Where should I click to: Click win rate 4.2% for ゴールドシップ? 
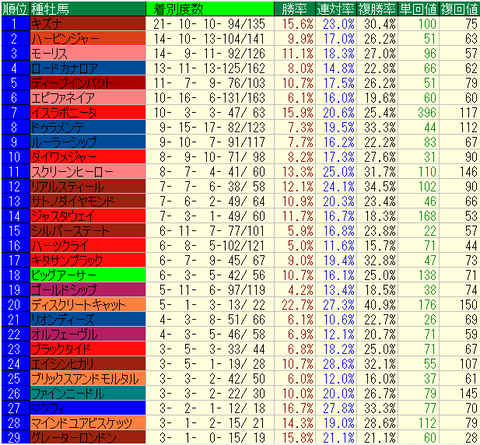coord(301,290)
